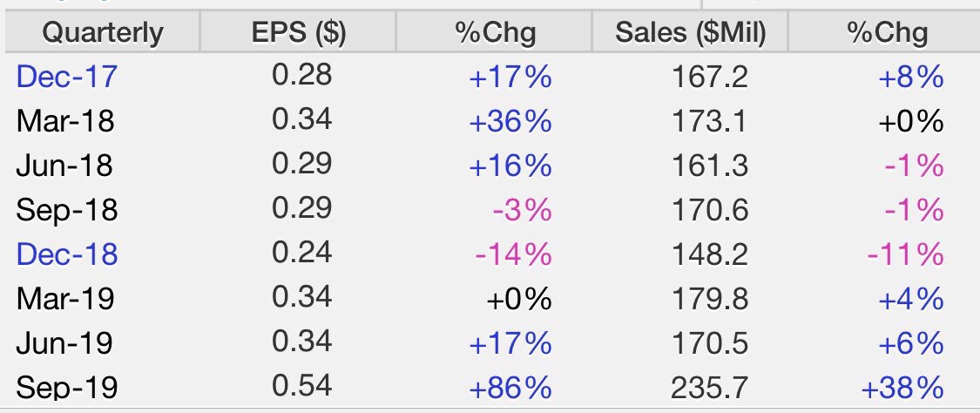Click the first %Chg column header
This screenshot has height=413, width=980.
[495, 32]
